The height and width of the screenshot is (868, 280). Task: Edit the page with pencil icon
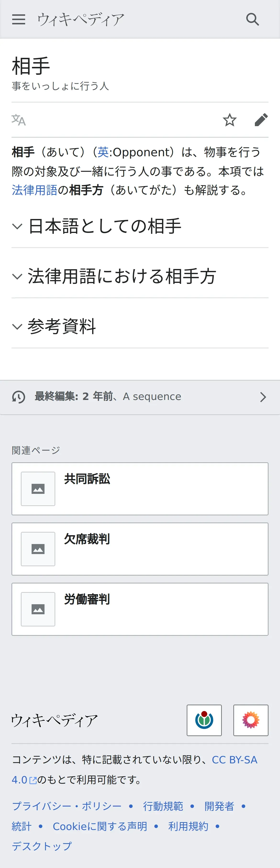coord(261,120)
